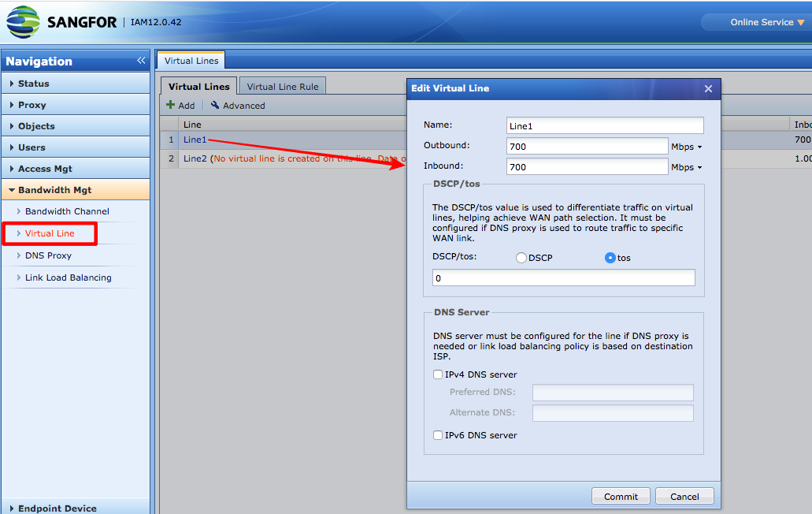Viewport: 812px width, 514px height.
Task: Select the DSCP radio button
Action: (521, 258)
